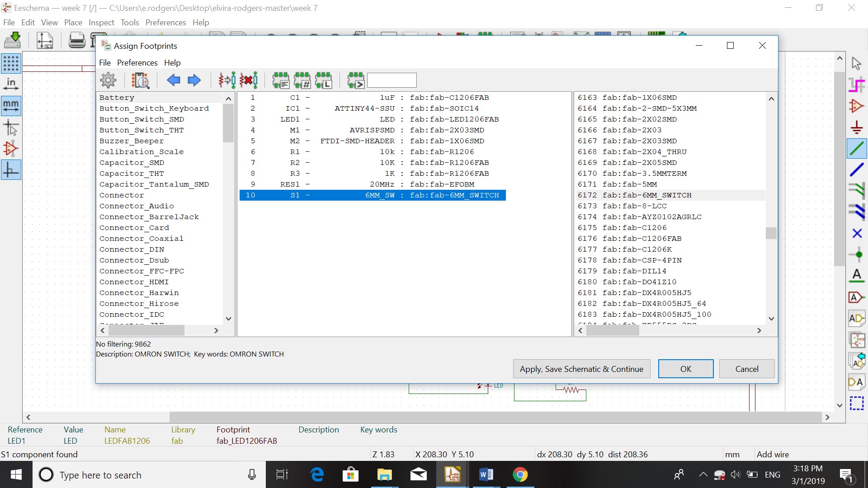Perform automatic footprint association
This screenshot has height=488, width=868.
227,80
